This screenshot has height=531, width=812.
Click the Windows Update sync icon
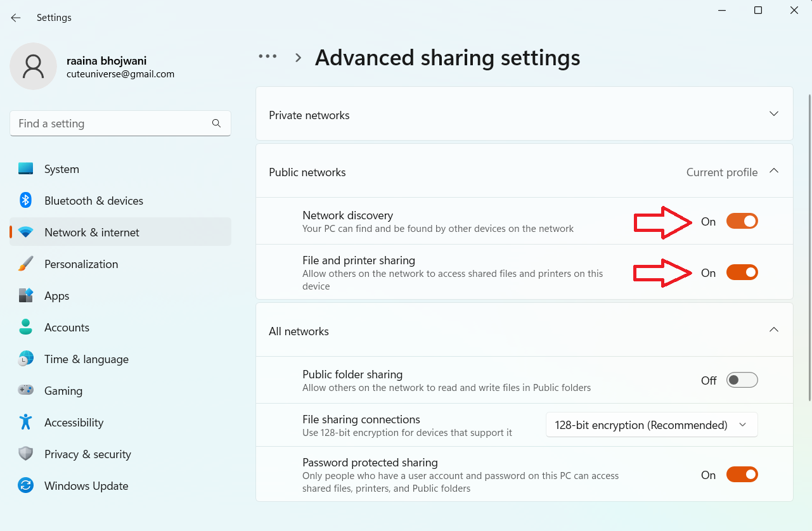click(25, 485)
